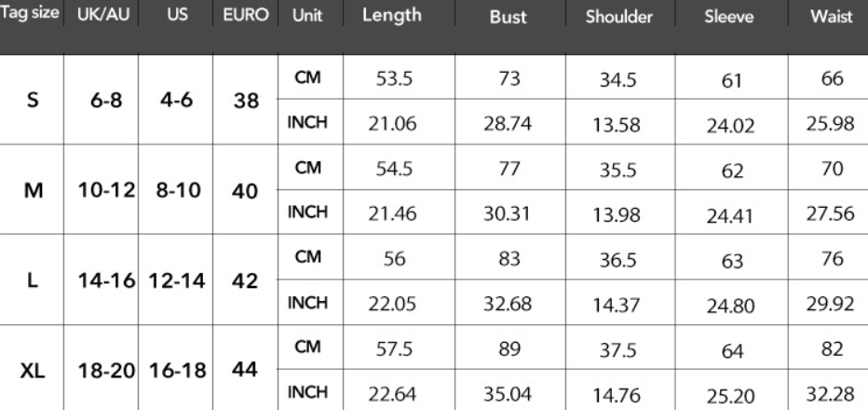Click the 32.28 inch waist value
The image size is (868, 410).
[831, 394]
